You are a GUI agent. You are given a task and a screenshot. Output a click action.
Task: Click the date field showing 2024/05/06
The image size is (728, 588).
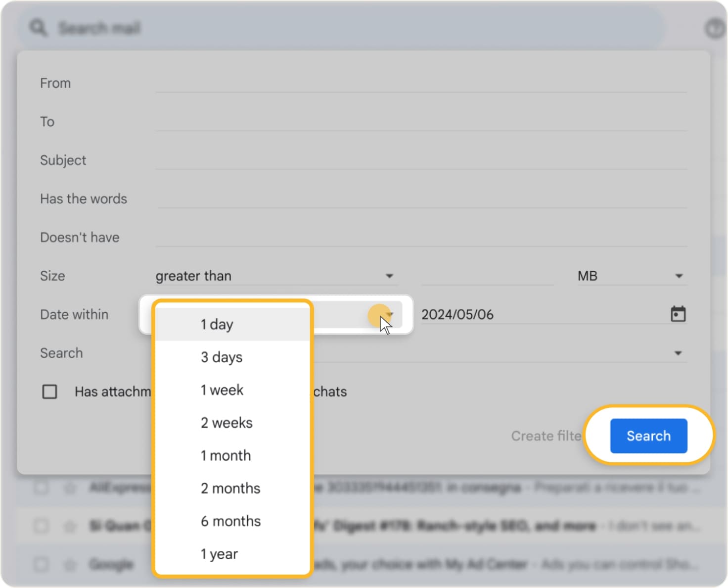click(458, 314)
